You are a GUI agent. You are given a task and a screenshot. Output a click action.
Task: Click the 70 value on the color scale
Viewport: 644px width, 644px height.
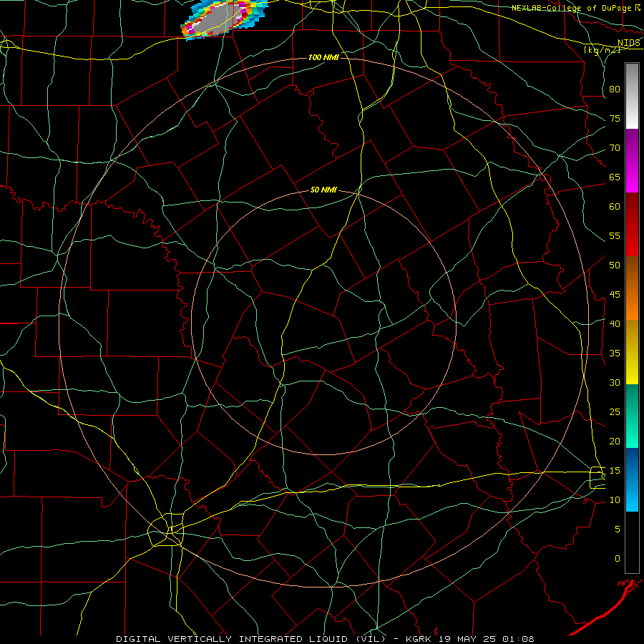(x=615, y=148)
